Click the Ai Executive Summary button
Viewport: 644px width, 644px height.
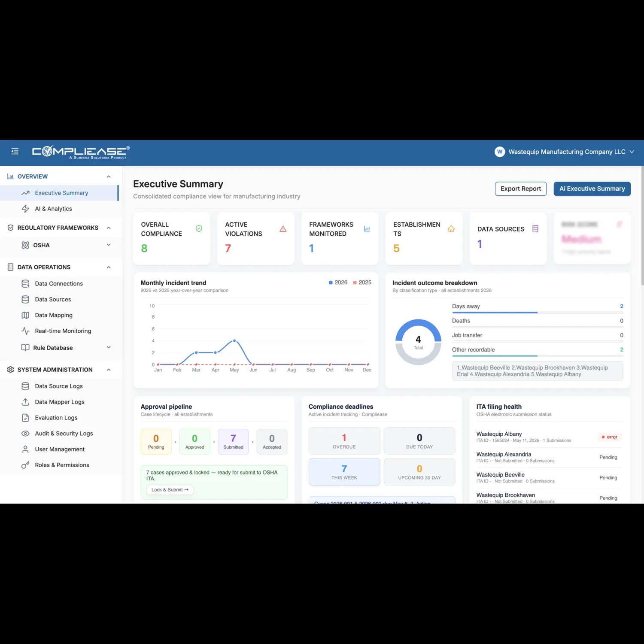click(592, 189)
